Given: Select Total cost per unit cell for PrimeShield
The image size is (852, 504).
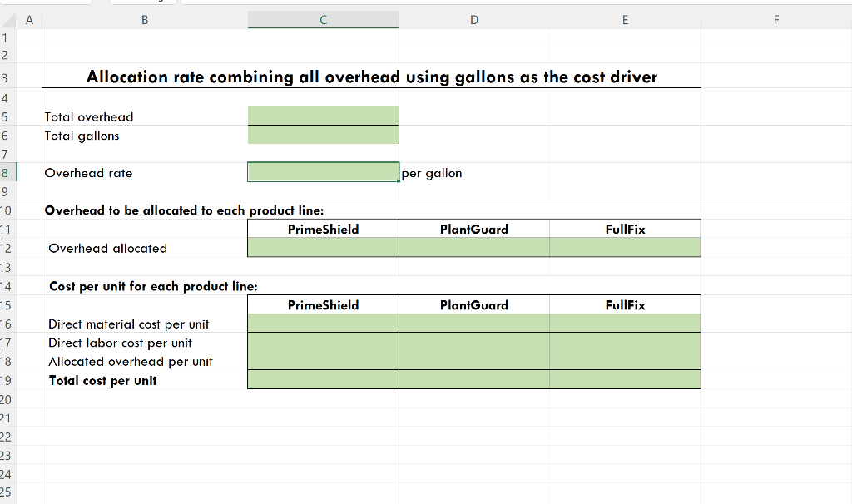Looking at the screenshot, I should click(x=324, y=379).
